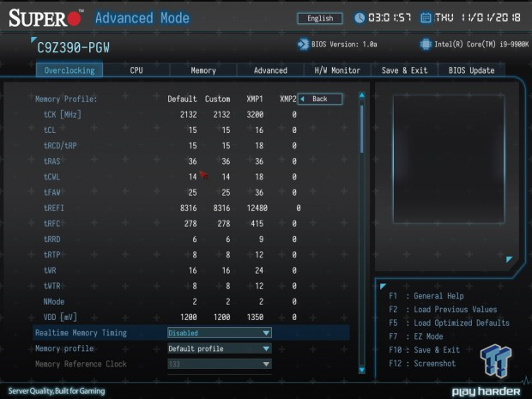Click F10 Save & Exit entry
Screen dimensions: 532x399
[424, 350]
